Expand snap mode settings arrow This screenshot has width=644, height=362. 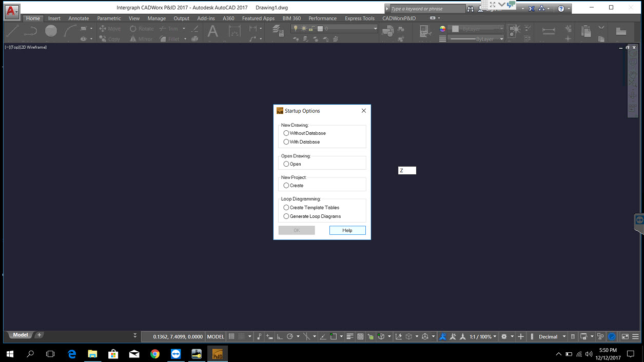[x=250, y=337]
